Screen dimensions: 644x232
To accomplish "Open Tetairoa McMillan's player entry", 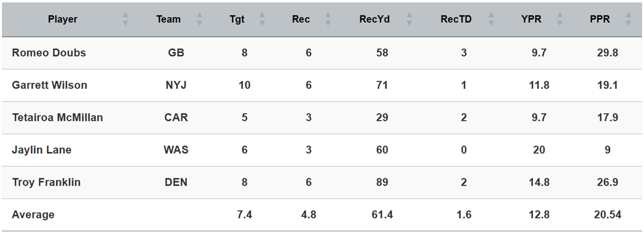I will coord(57,118).
